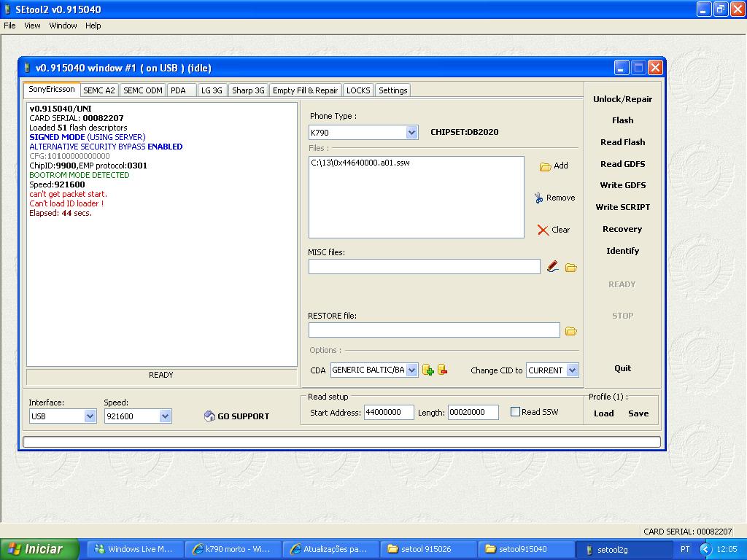
Task: Enable the Read SSW checkbox
Action: tap(515, 411)
